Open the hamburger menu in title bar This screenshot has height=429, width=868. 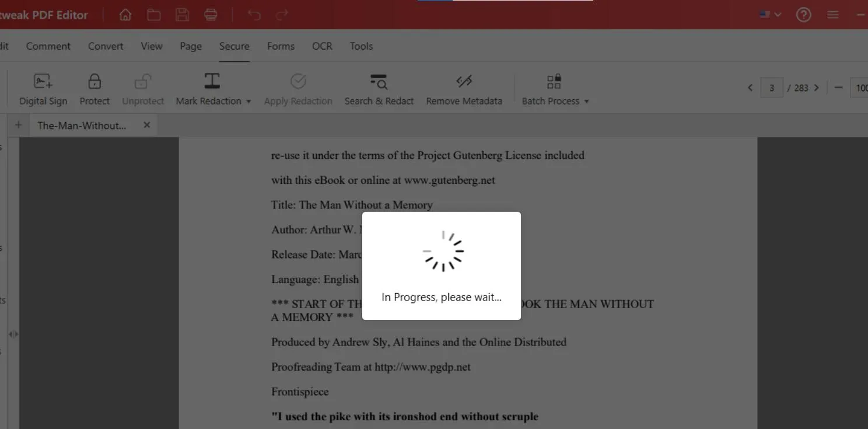coord(833,15)
